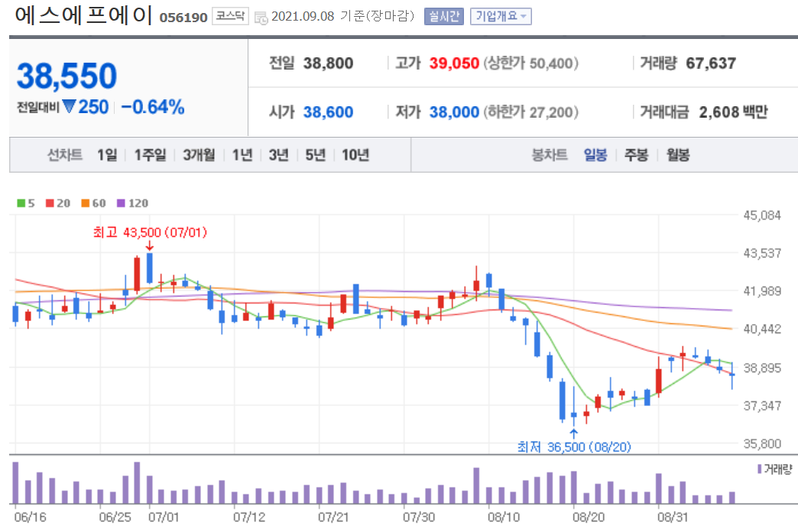Switch to the 주봉 weekly candle chart

click(637, 154)
